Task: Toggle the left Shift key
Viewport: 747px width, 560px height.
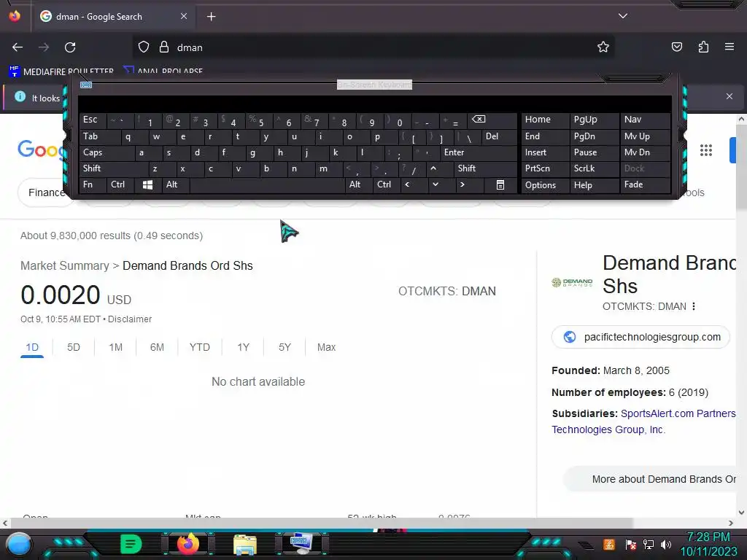Action: pos(113,168)
